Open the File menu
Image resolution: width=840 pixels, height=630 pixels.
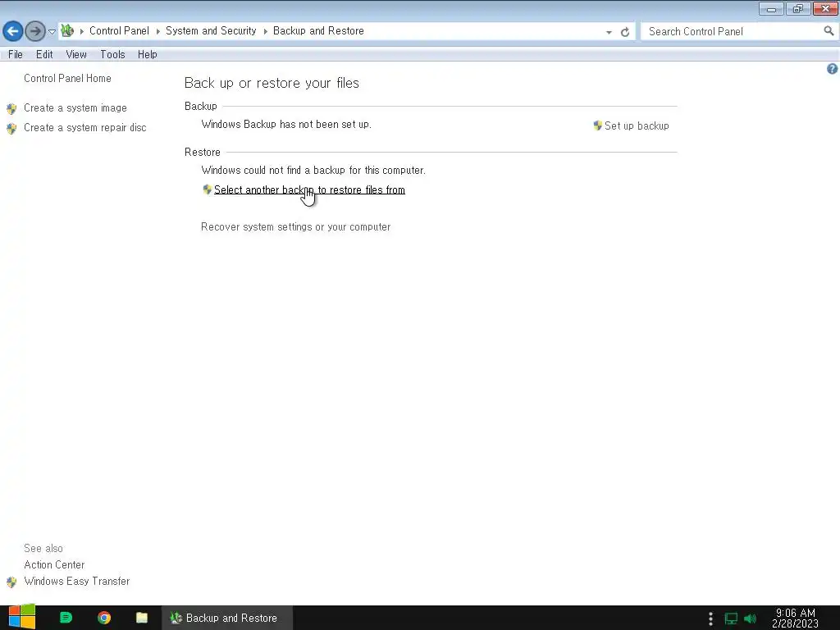[16, 54]
